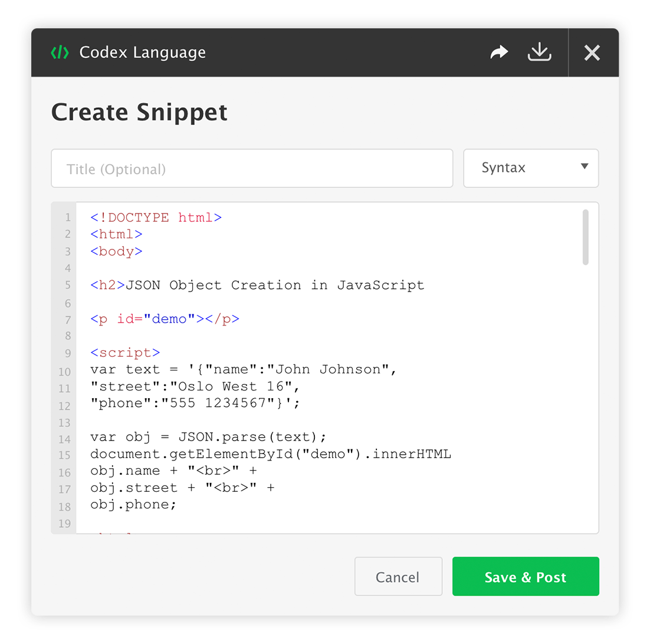Close the Create Snippet dialog

[592, 52]
